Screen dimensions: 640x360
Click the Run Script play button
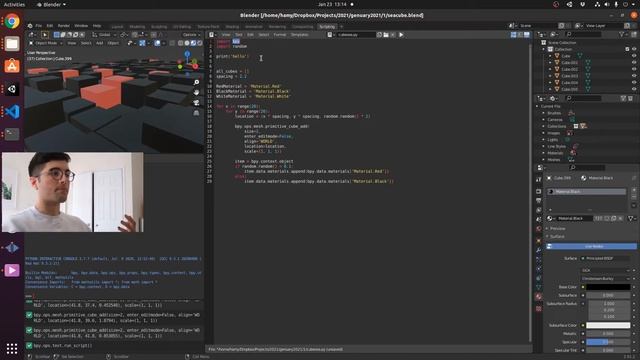click(x=401, y=35)
